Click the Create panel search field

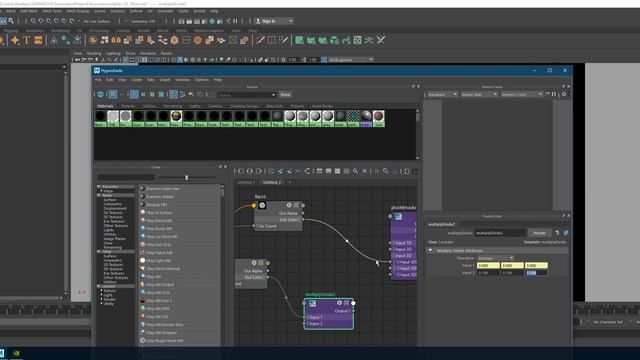pyautogui.click(x=126, y=177)
